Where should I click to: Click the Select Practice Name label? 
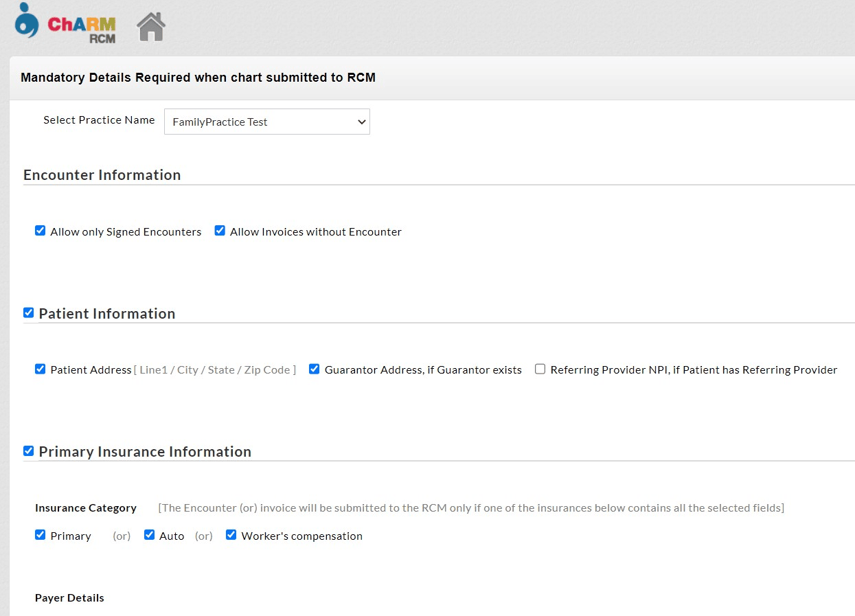tap(99, 120)
